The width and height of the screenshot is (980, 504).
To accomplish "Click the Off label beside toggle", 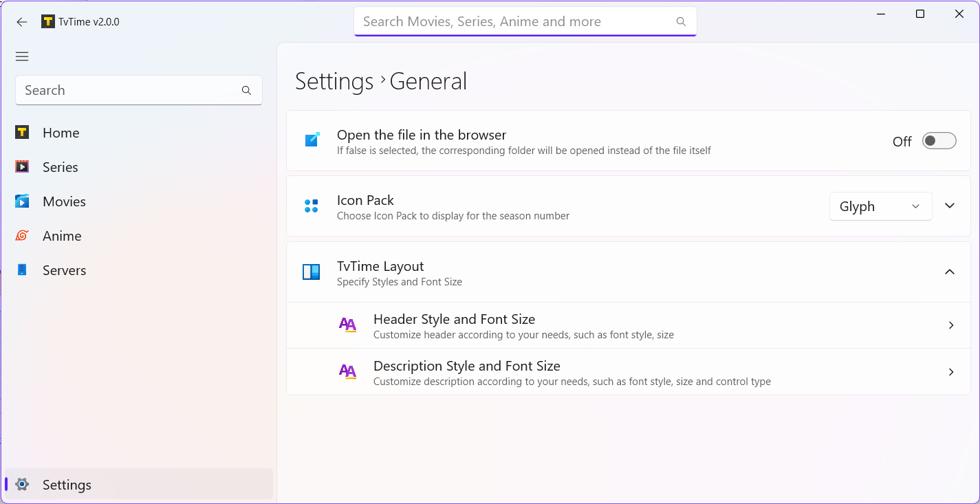I will click(x=902, y=142).
